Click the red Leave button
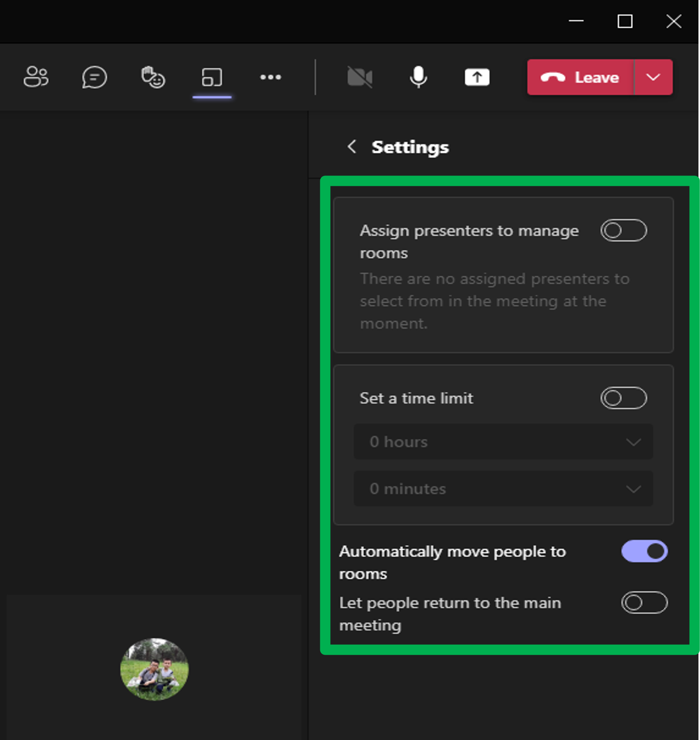 click(580, 77)
